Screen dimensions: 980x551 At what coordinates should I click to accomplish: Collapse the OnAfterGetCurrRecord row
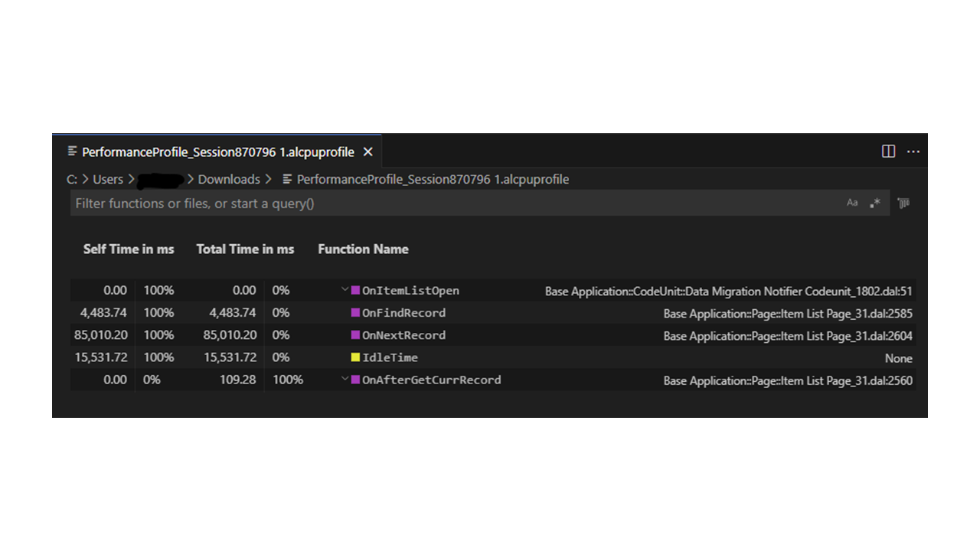[x=345, y=380]
